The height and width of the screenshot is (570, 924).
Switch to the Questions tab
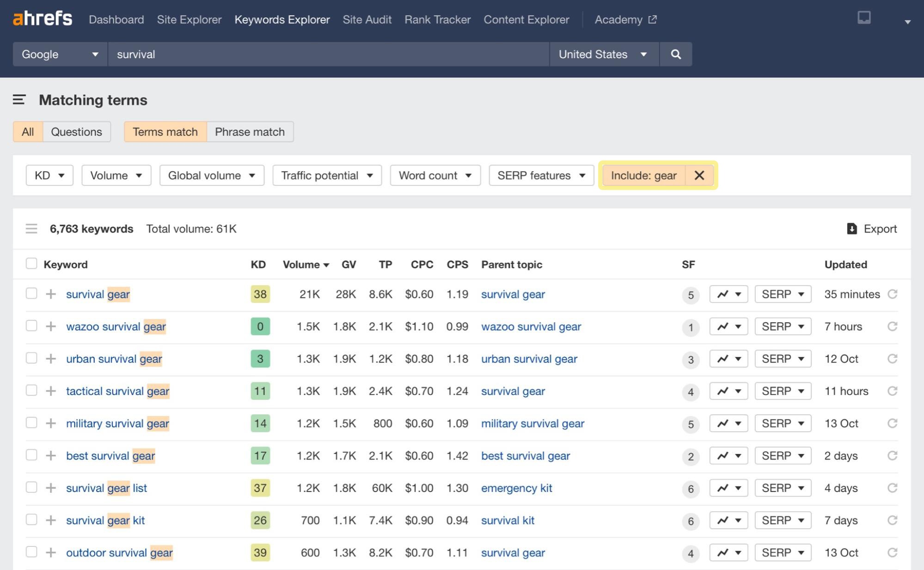(77, 132)
